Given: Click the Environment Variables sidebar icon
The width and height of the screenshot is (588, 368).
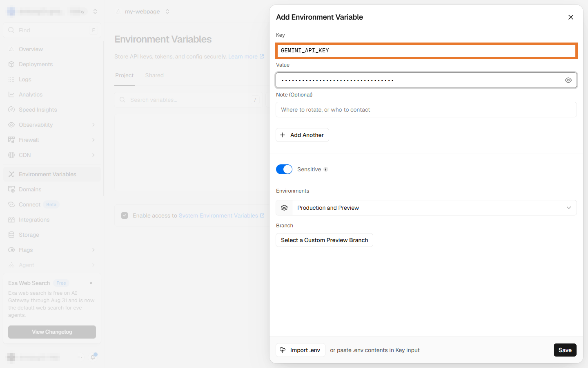Looking at the screenshot, I should click(11, 174).
